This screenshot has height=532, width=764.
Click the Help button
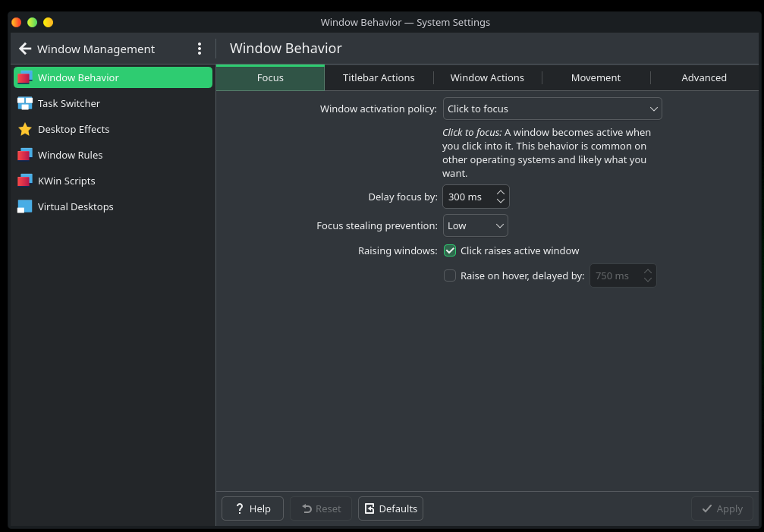(x=253, y=508)
